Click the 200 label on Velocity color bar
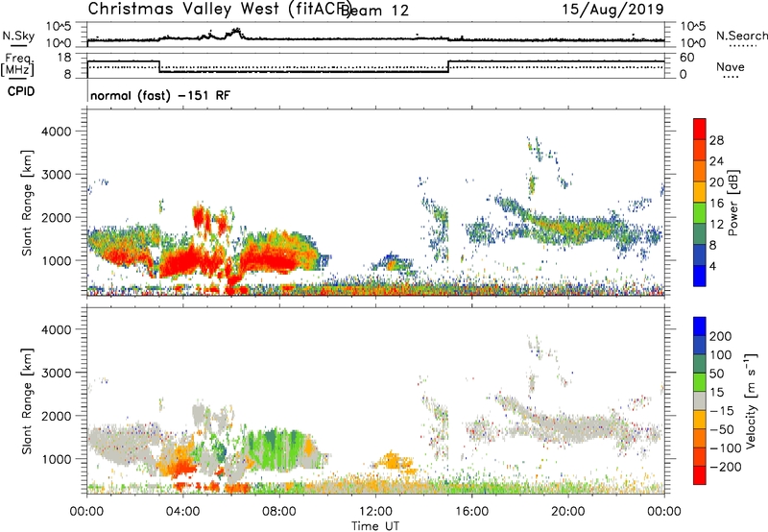This screenshot has width=768, height=532. click(721, 336)
